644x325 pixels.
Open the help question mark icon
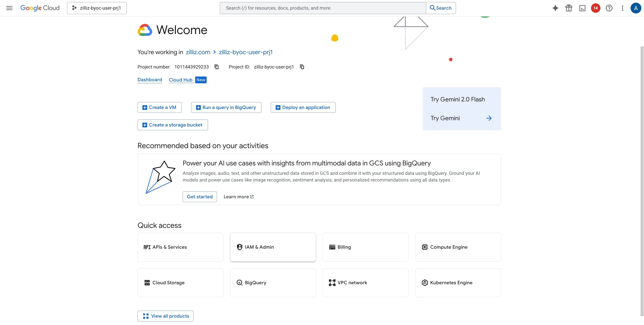[x=609, y=8]
